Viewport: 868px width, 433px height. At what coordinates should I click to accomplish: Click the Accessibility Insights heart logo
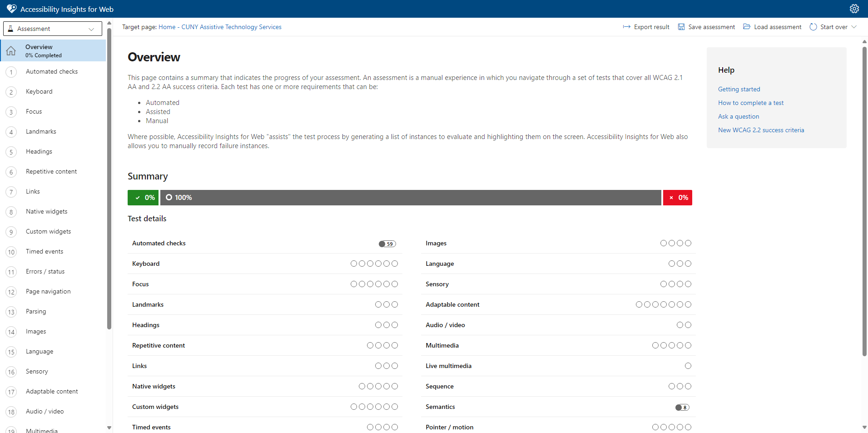(12, 9)
